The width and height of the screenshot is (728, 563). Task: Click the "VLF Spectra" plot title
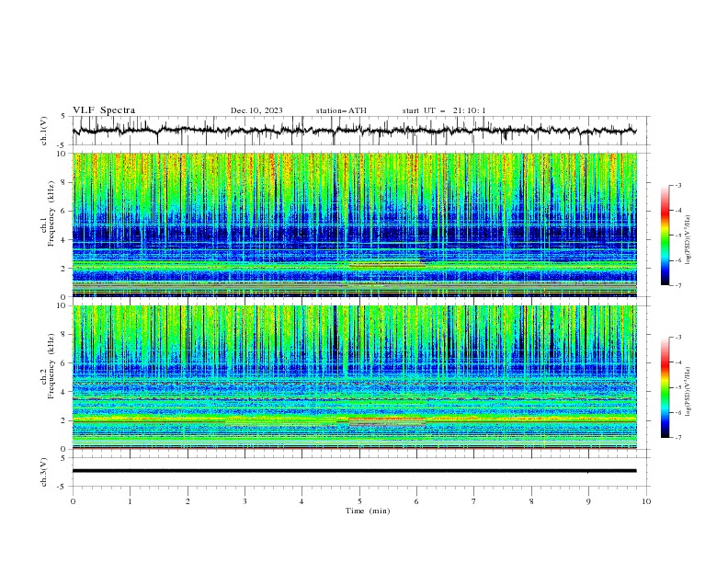click(104, 110)
